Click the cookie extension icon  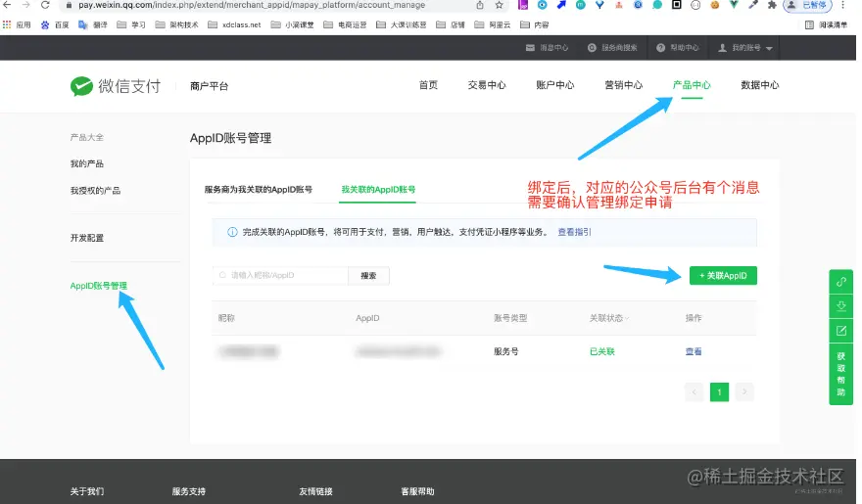715,5
